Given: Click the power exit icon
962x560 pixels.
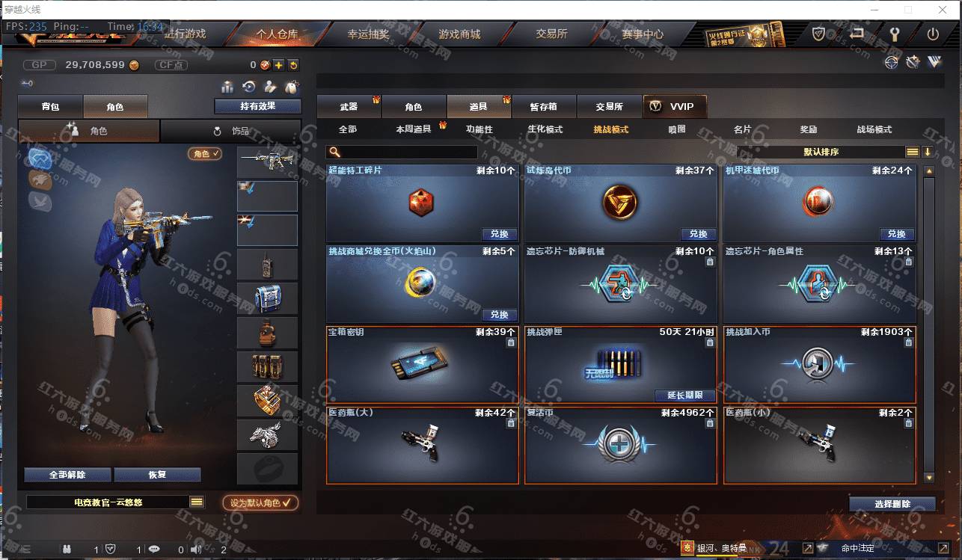Looking at the screenshot, I should click(x=933, y=34).
